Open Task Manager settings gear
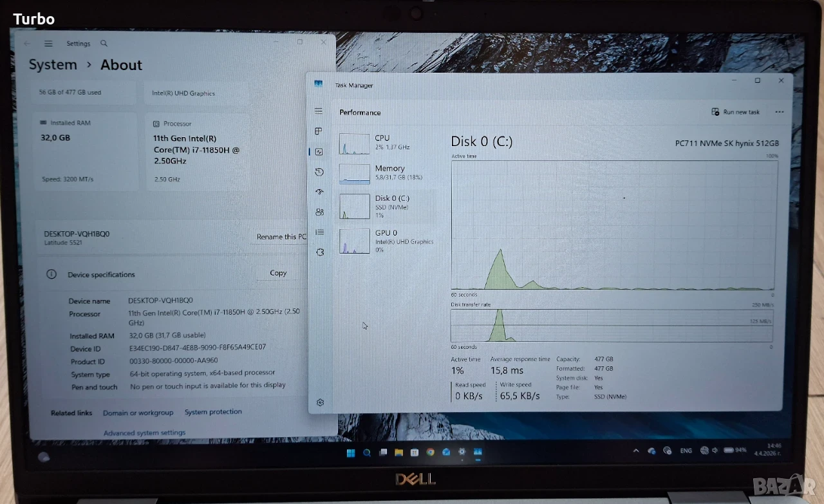The width and height of the screenshot is (824, 504). click(x=321, y=402)
